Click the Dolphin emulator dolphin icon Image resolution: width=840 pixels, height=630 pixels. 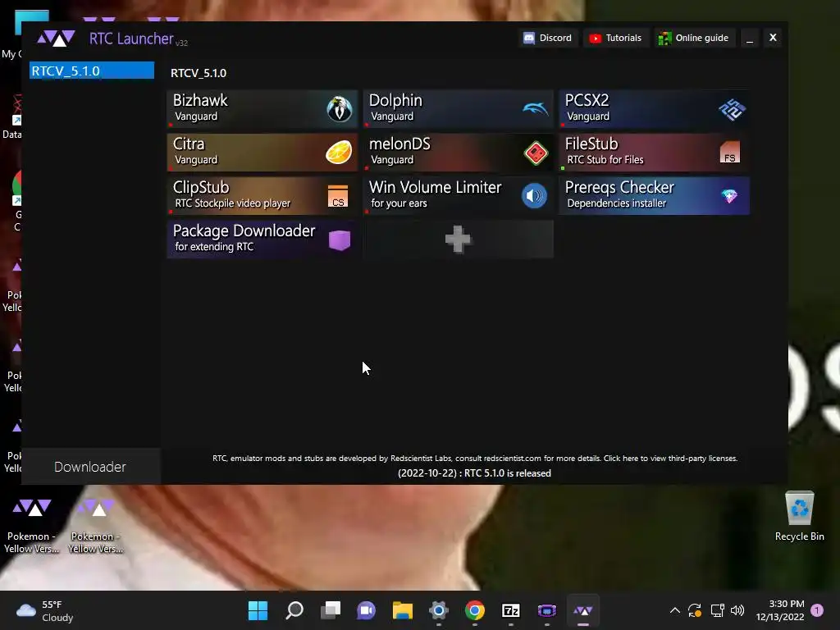tap(535, 109)
